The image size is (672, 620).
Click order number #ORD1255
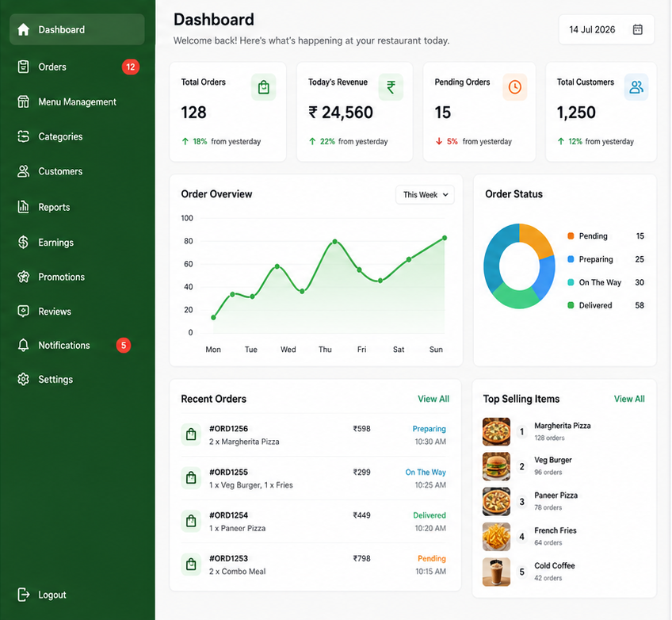pyautogui.click(x=228, y=472)
